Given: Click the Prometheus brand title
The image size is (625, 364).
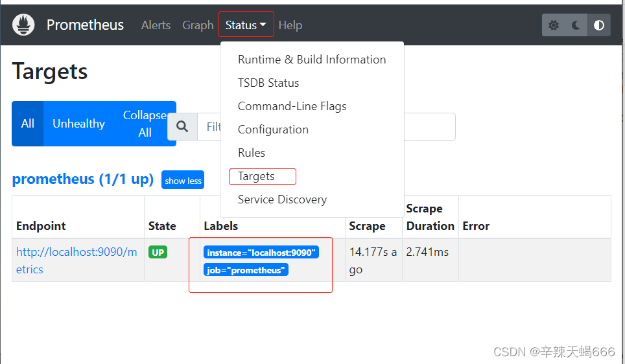Looking at the screenshot, I should click(x=86, y=25).
